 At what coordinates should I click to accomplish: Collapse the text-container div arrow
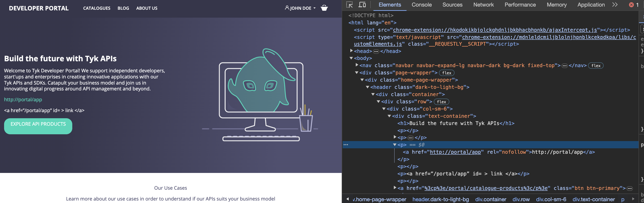pos(389,116)
